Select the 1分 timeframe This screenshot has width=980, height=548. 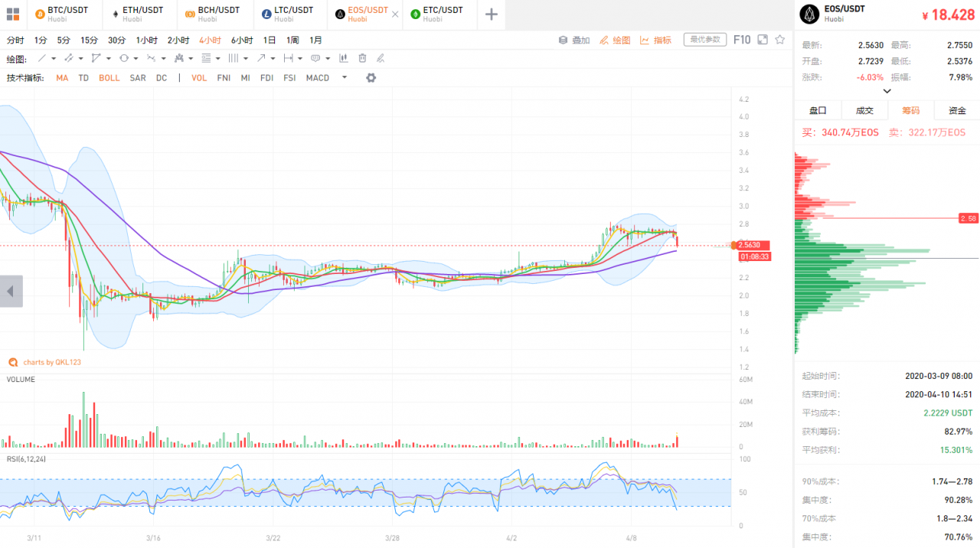(41, 40)
